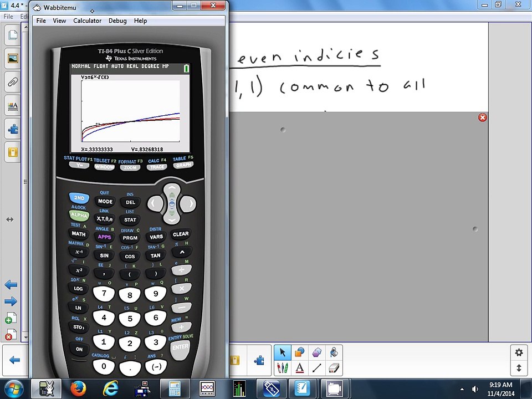Click the purple APPS key
The height and width of the screenshot is (399, 532).
pyautogui.click(x=105, y=237)
